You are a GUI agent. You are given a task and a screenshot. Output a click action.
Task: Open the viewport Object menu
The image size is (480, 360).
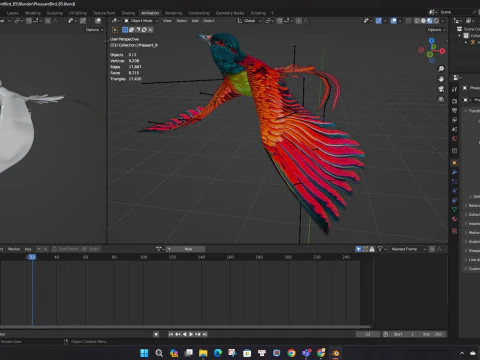point(209,21)
